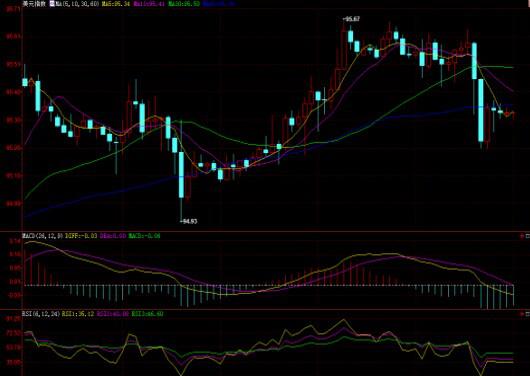Click the cyan candlestick below the 95.67 high
This screenshot has height=376, width=530.
click(x=351, y=37)
